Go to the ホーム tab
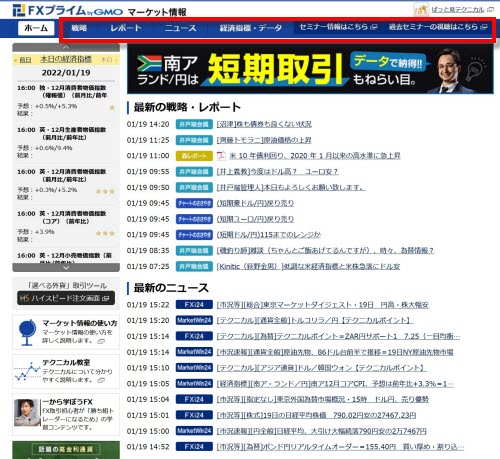The height and width of the screenshot is (459, 500). (36, 28)
